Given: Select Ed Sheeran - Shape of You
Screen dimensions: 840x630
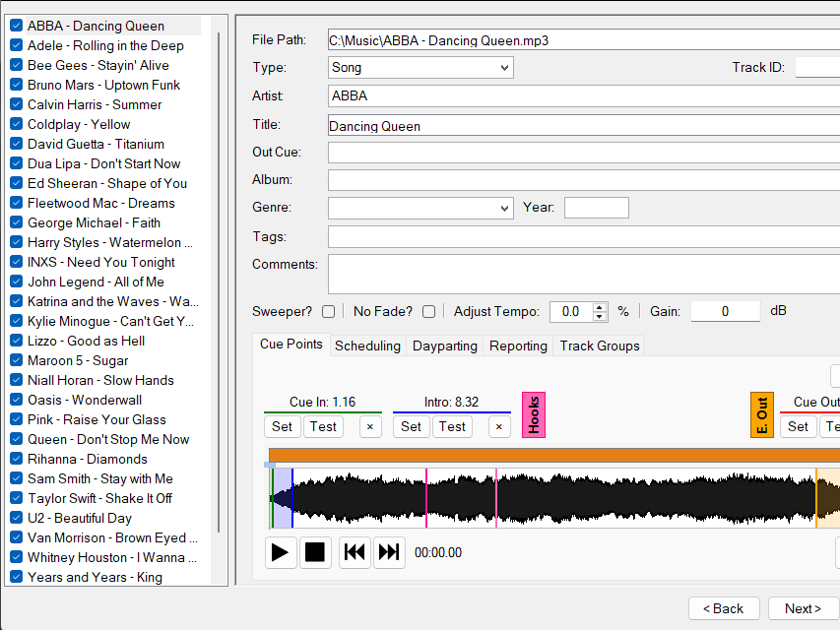Looking at the screenshot, I should (107, 183).
